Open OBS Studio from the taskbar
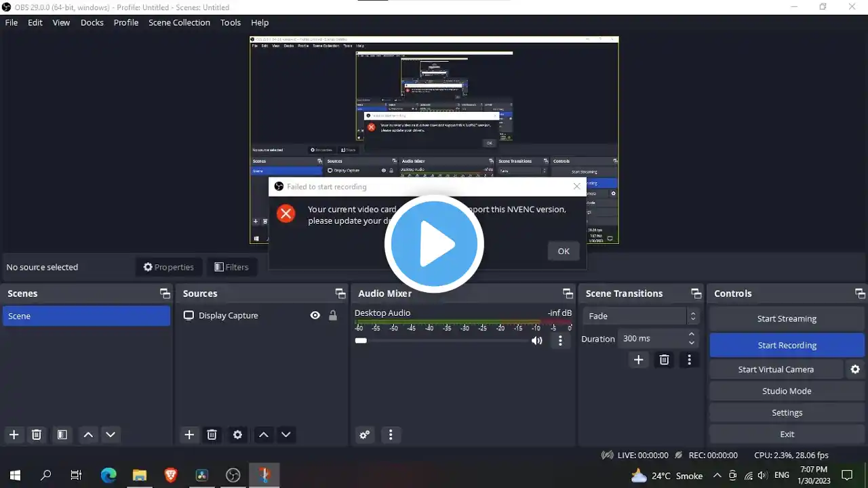 233,475
